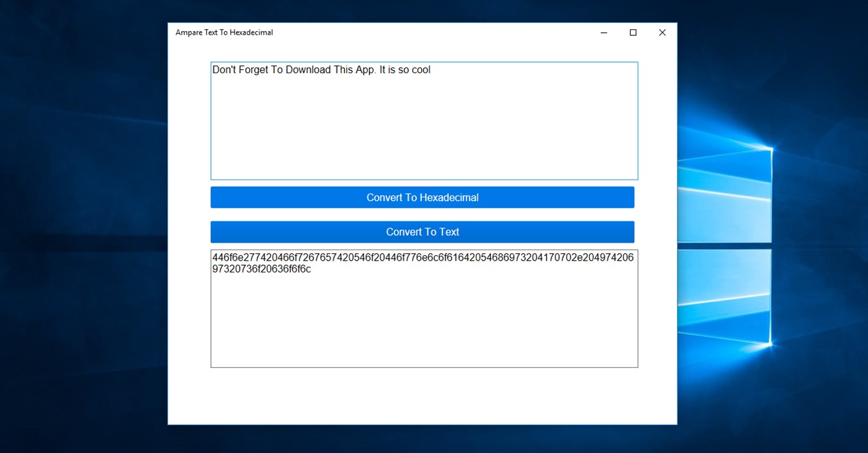Image resolution: width=868 pixels, height=453 pixels.
Task: Click the title bar text 'Ampare Text To Hexadecimal'
Action: (223, 32)
